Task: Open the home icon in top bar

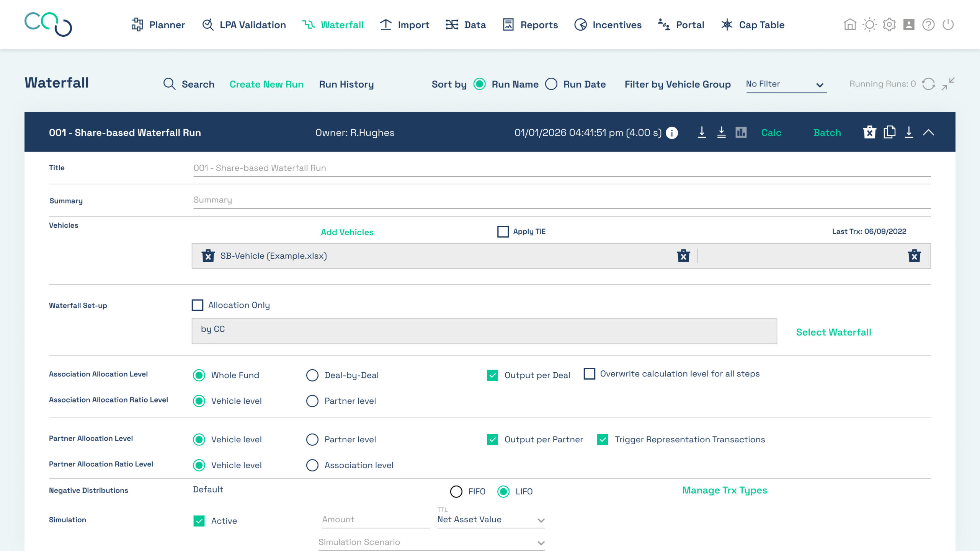Action: (x=850, y=25)
